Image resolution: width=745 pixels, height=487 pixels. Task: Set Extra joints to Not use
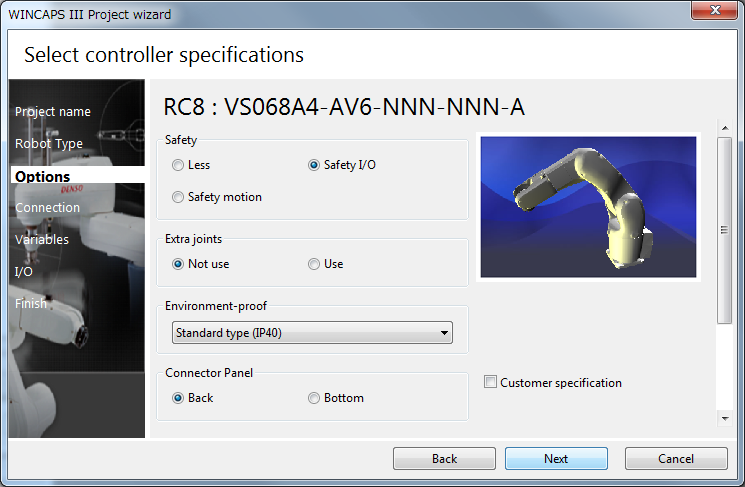178,264
